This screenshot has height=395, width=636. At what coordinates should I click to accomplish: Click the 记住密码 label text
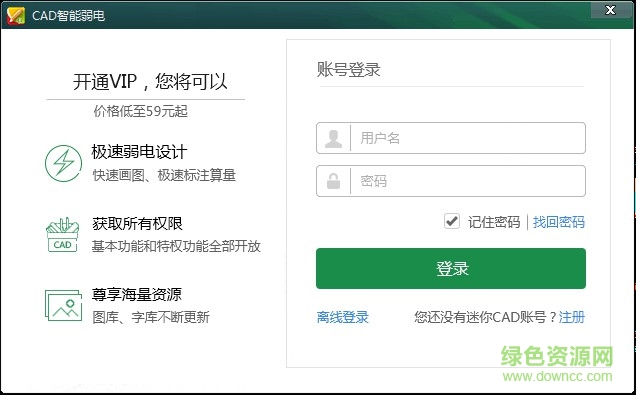[494, 222]
